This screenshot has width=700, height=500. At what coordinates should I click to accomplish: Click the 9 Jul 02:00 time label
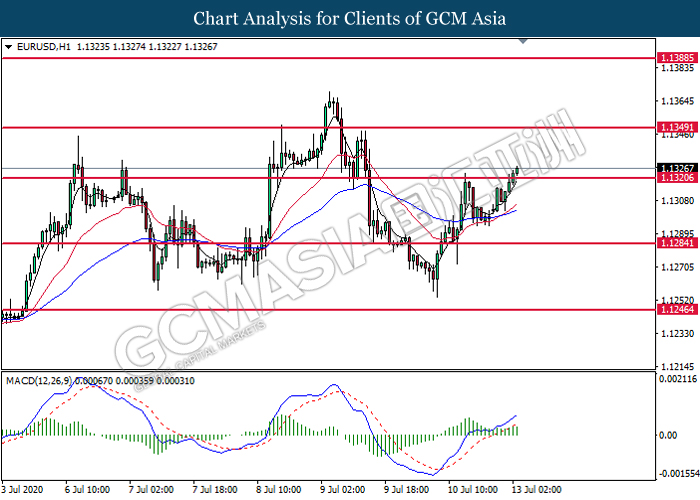342,490
